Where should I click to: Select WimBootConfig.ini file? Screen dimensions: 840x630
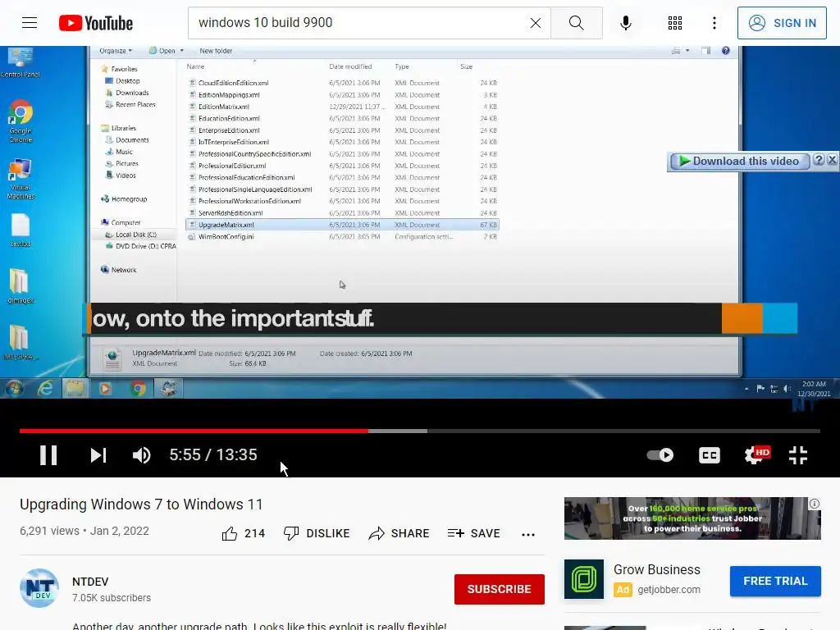coord(226,237)
